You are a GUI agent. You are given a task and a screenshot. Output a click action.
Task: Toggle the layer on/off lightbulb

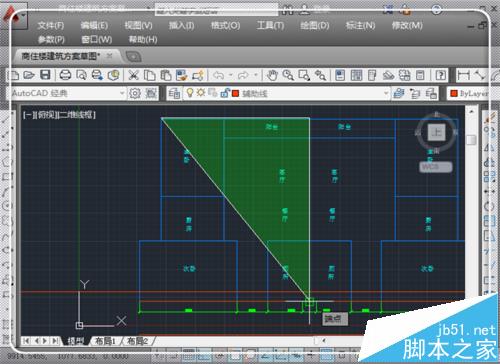point(190,93)
